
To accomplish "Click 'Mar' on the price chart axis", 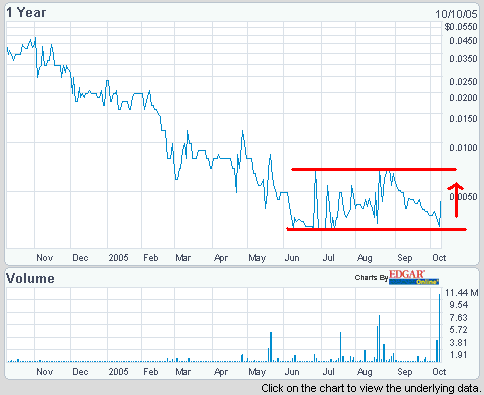I will [183, 258].
